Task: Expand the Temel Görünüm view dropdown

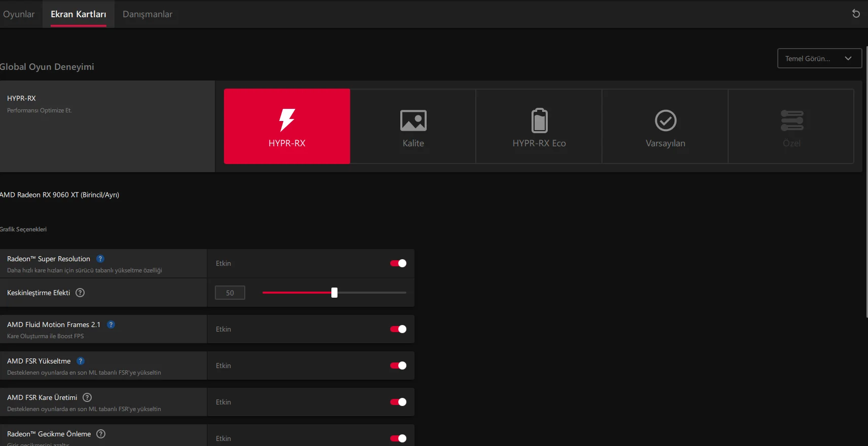Action: 819,58
